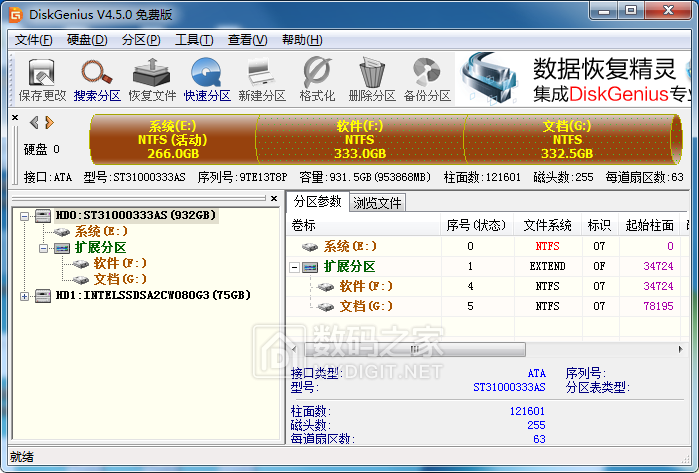Image resolution: width=699 pixels, height=473 pixels.
Task: Click 扩展分区 icon in left tree
Action: pyautogui.click(x=62, y=248)
